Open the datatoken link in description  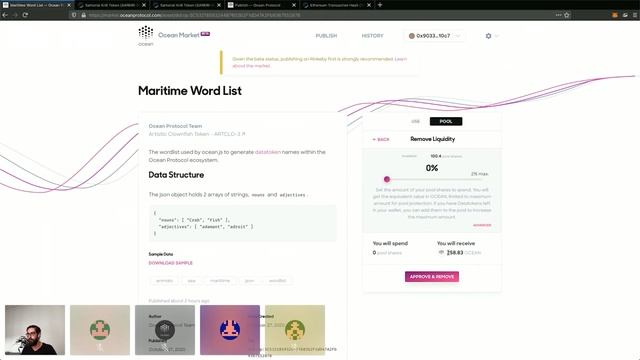[268, 152]
